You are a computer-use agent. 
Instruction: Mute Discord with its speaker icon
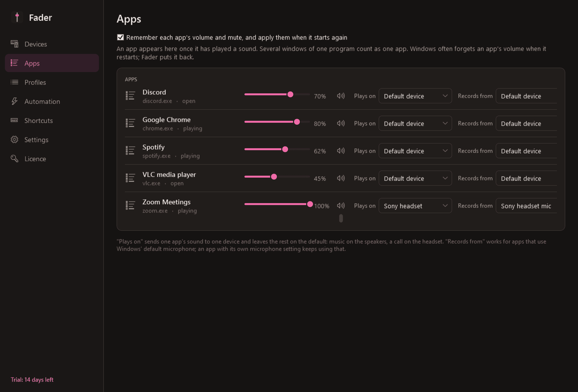pyautogui.click(x=341, y=96)
